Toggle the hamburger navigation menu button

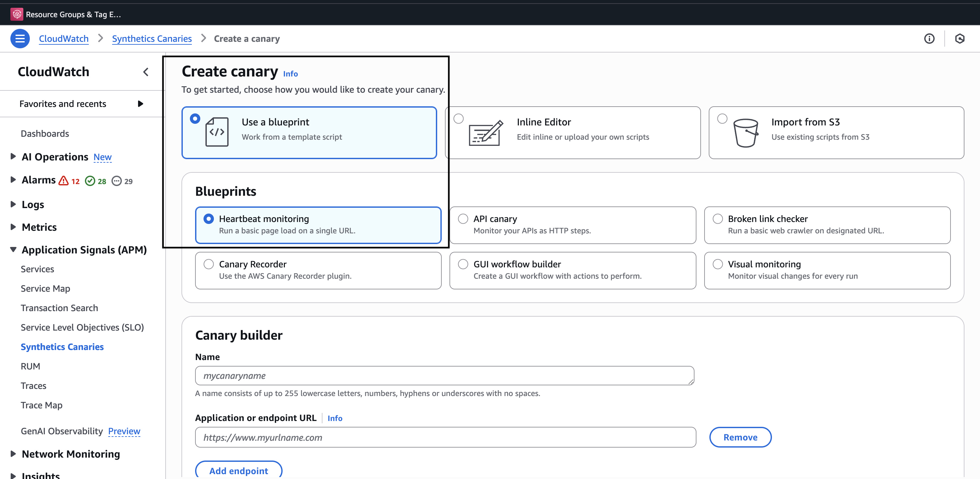(x=20, y=39)
